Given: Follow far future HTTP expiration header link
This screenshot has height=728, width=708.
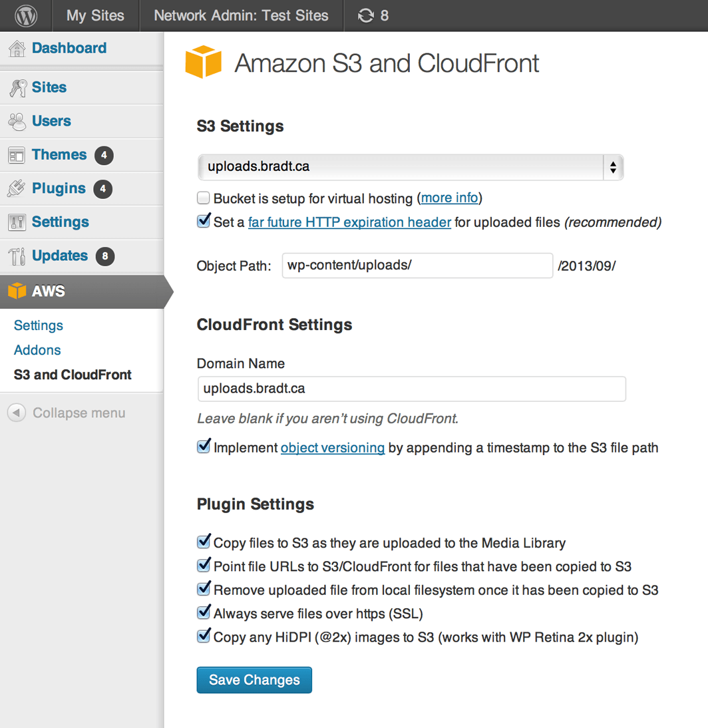Looking at the screenshot, I should [x=349, y=222].
